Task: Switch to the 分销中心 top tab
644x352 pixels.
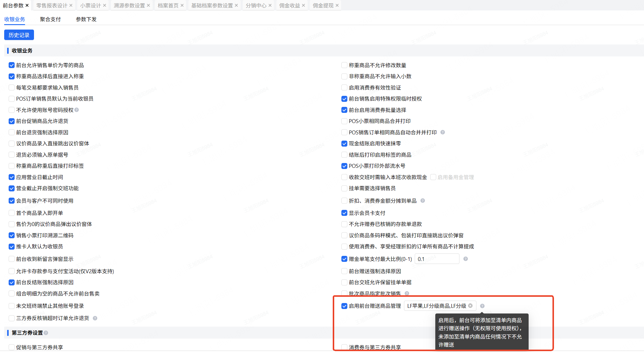Action: coord(256,5)
